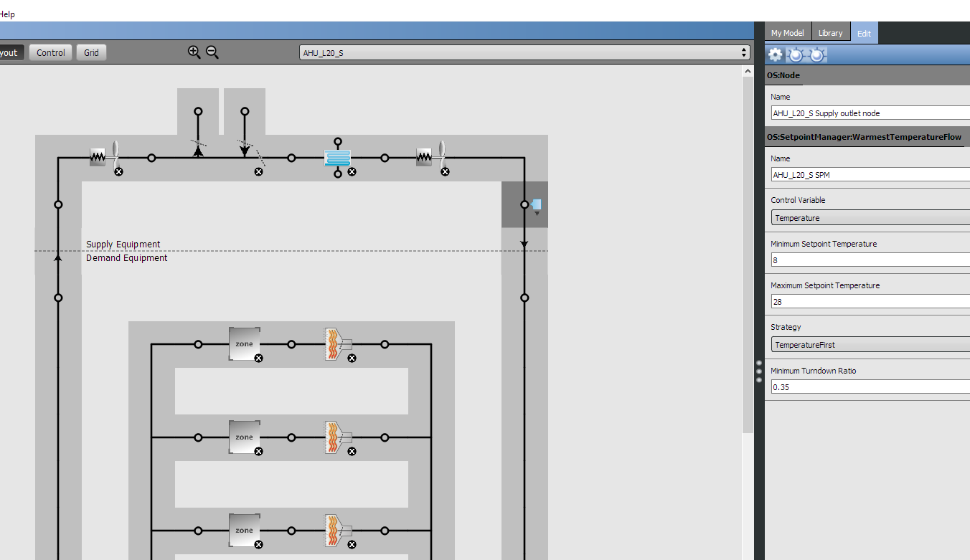
Task: Click the blue setpoint manager icon on supply outlet node
Action: pyautogui.click(x=537, y=204)
